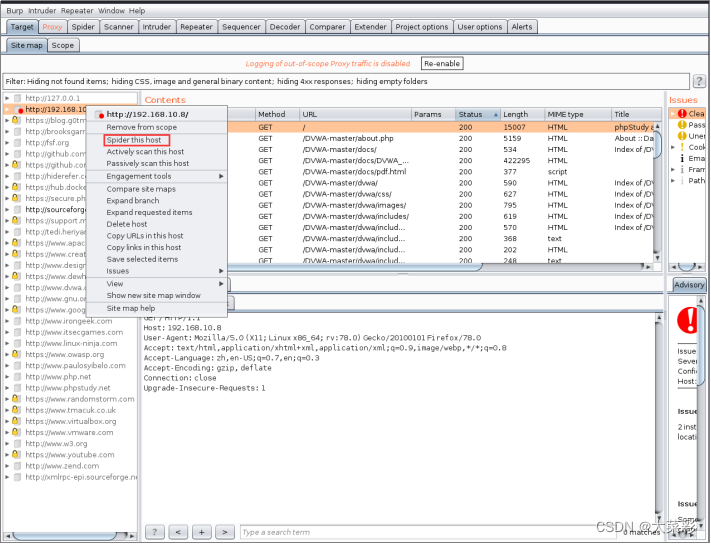Open the Burp menu
Image resolution: width=711 pixels, height=544 pixels.
(x=15, y=10)
